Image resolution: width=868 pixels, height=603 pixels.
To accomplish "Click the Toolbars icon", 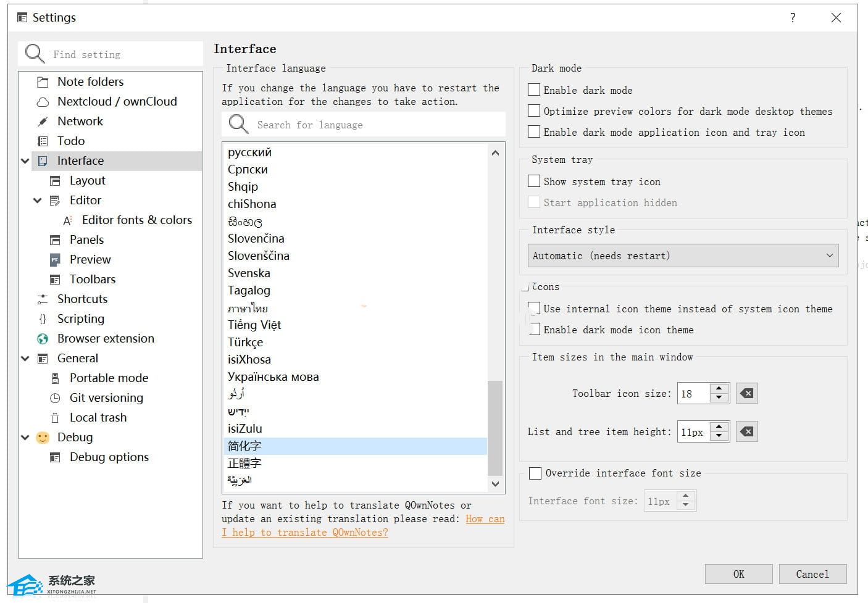I will click(55, 280).
